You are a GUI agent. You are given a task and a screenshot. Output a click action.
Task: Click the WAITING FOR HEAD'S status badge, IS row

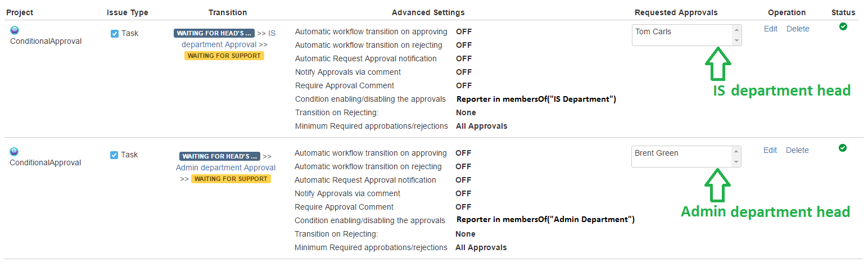click(x=214, y=33)
